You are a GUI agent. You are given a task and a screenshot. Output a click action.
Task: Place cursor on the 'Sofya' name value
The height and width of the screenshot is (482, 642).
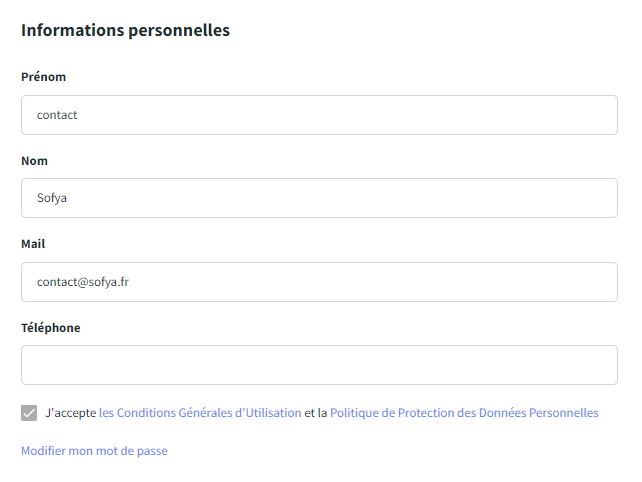(52, 198)
